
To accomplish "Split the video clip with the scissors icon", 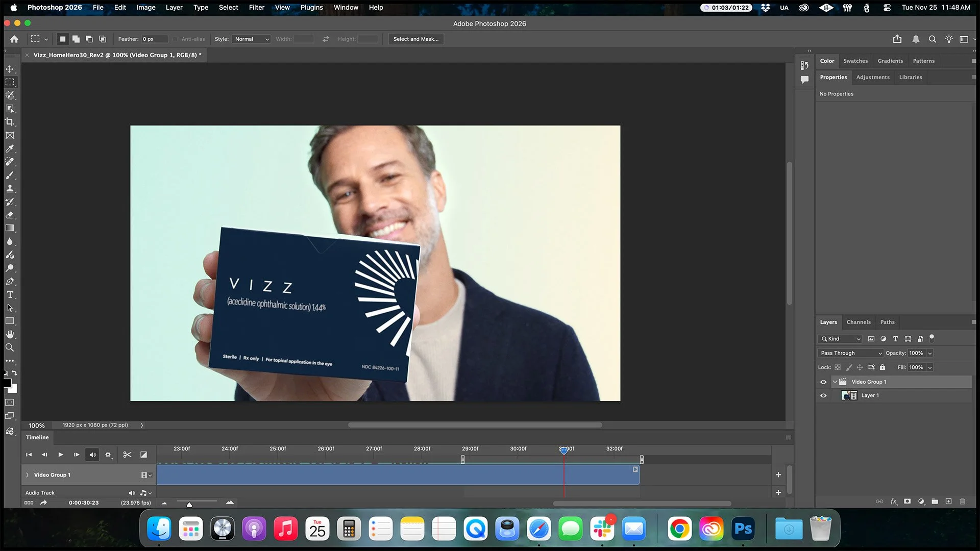I will pos(127,454).
